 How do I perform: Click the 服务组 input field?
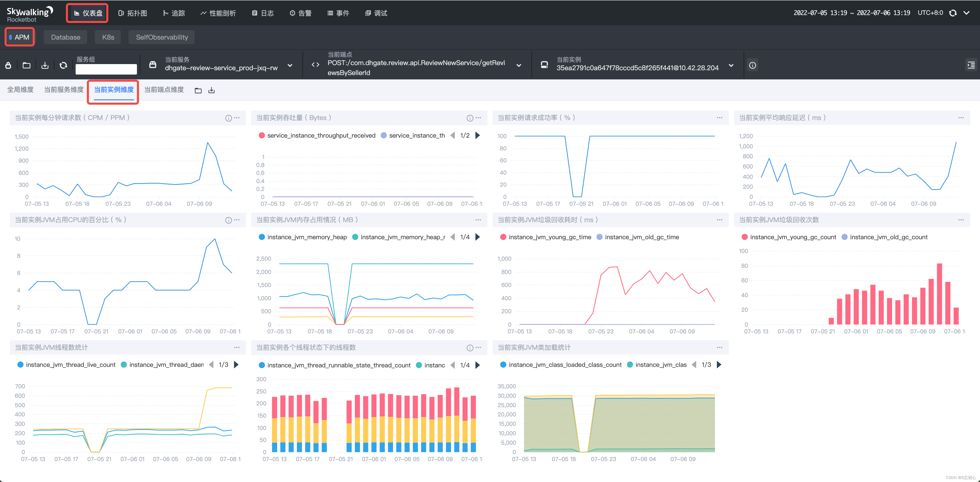pyautogui.click(x=106, y=69)
